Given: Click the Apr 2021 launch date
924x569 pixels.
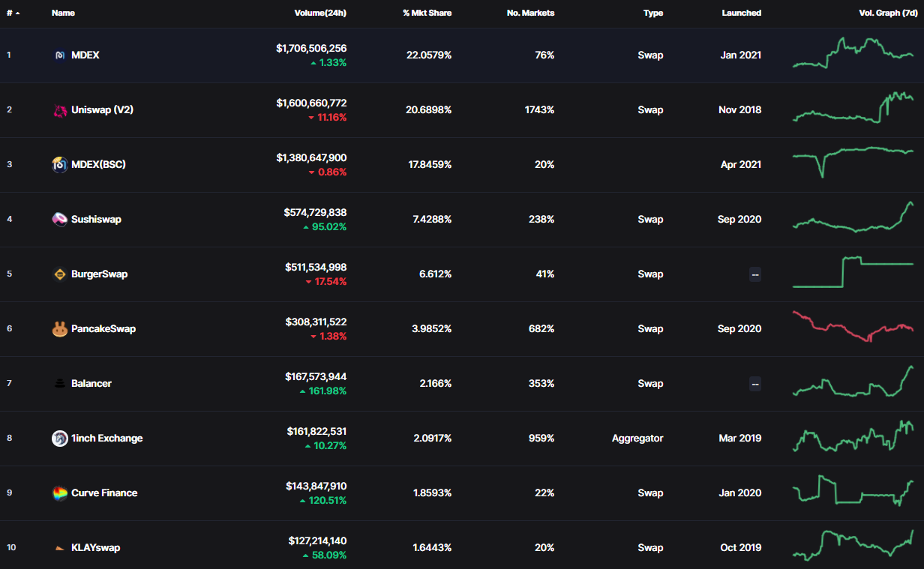Looking at the screenshot, I should (741, 165).
